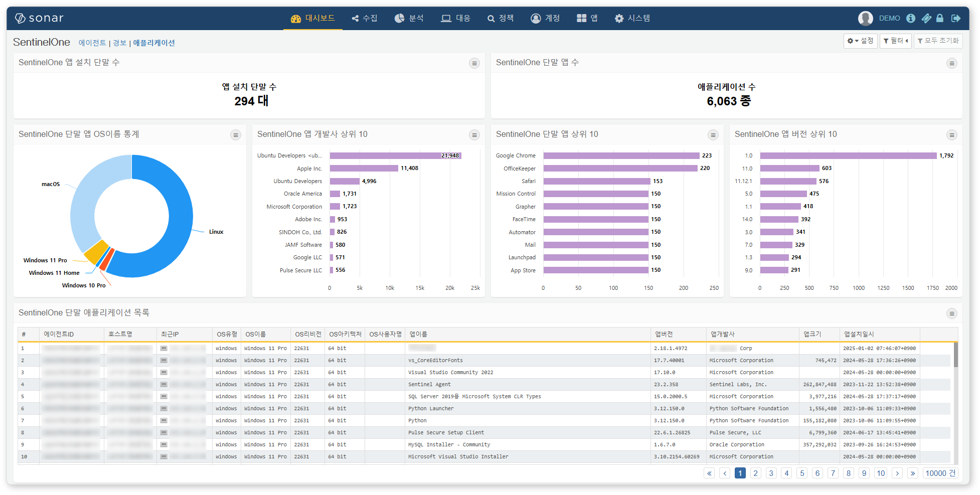The width and height of the screenshot is (980, 495).
Task: Click the monitor icon in table row 5
Action: tap(164, 396)
